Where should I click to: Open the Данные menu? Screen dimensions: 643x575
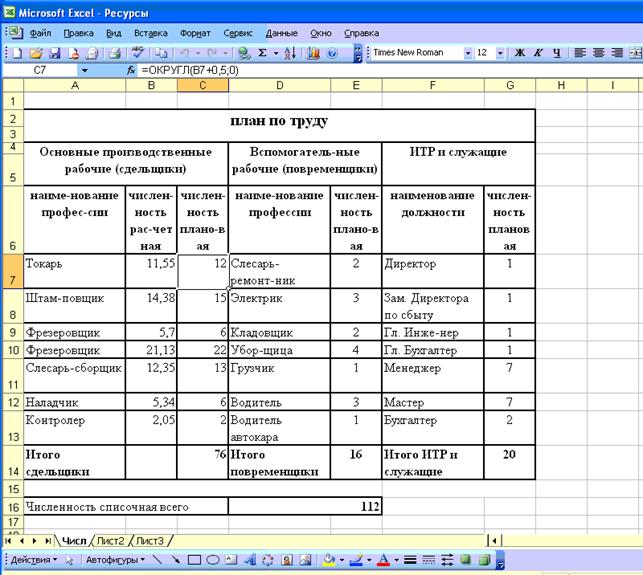pos(282,33)
